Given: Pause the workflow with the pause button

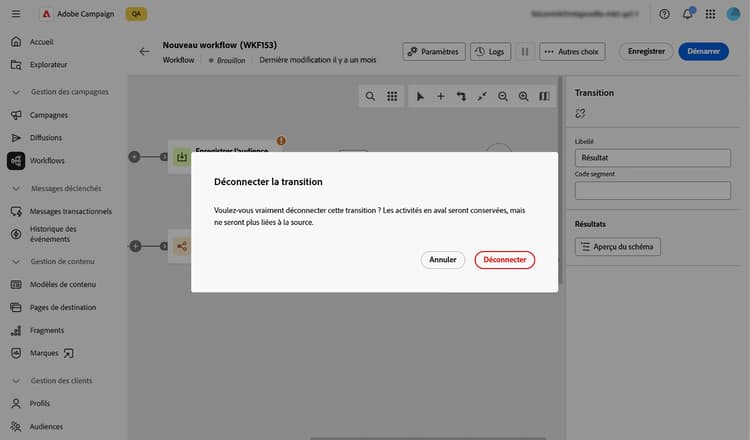Looking at the screenshot, I should 525,52.
